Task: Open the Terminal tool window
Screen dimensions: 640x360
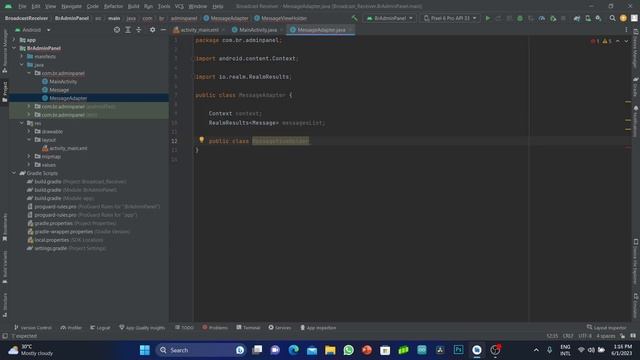Action: point(248,327)
